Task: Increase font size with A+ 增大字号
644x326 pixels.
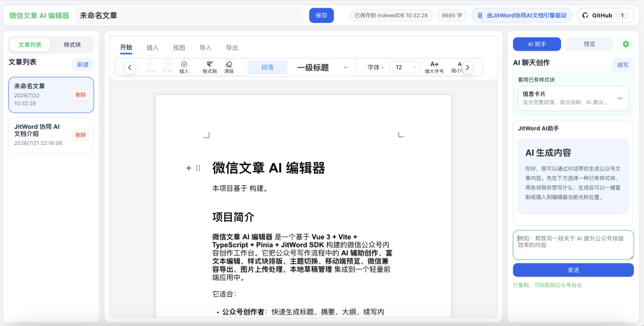Action: [x=434, y=67]
